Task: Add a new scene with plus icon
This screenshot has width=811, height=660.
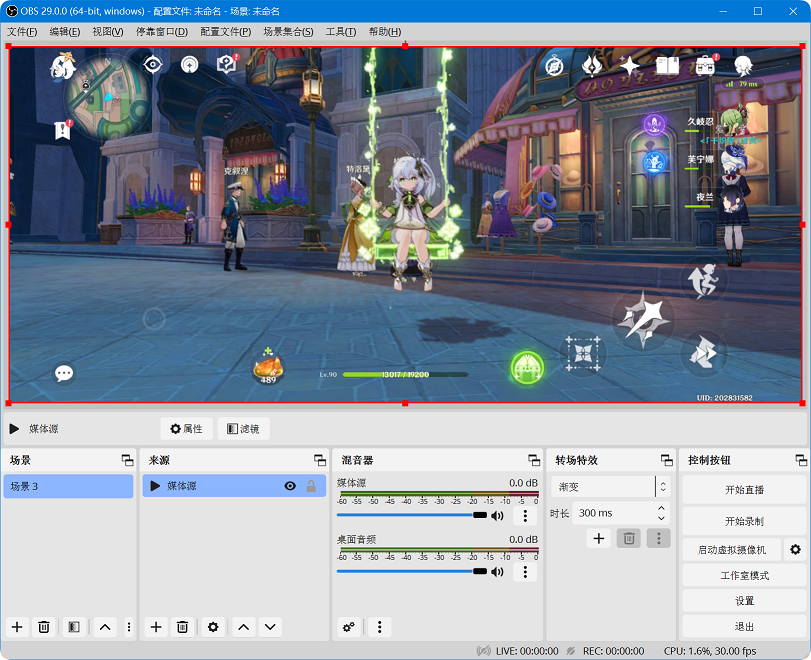Action: [x=17, y=627]
